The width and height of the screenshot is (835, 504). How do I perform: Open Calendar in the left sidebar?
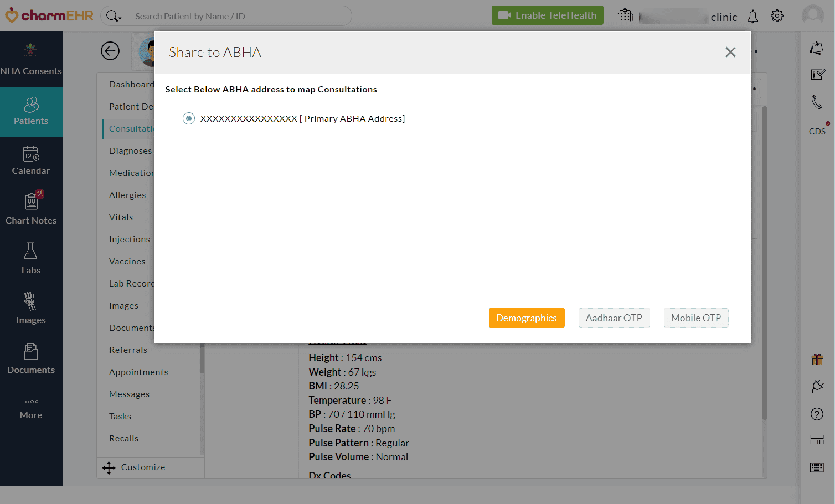[x=31, y=160]
